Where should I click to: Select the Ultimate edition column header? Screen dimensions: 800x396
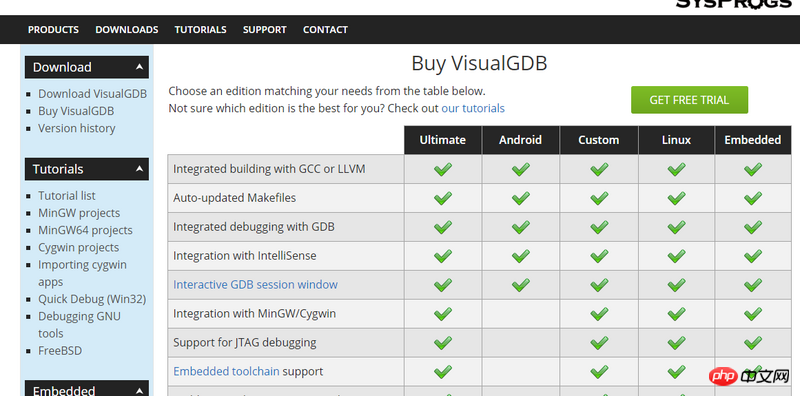(x=443, y=140)
